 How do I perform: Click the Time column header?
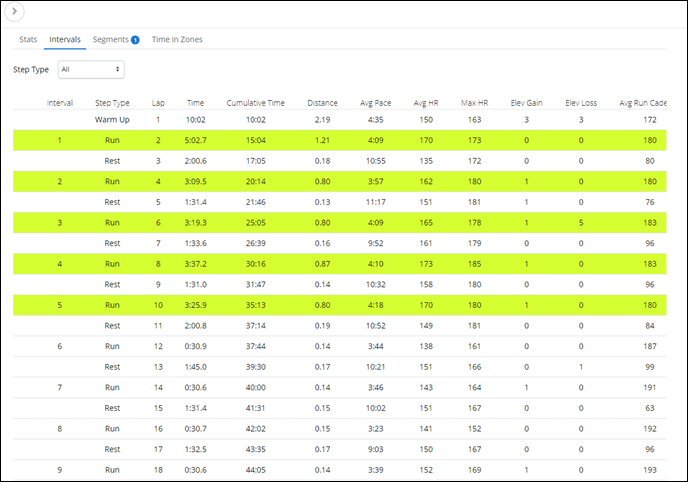click(x=195, y=103)
